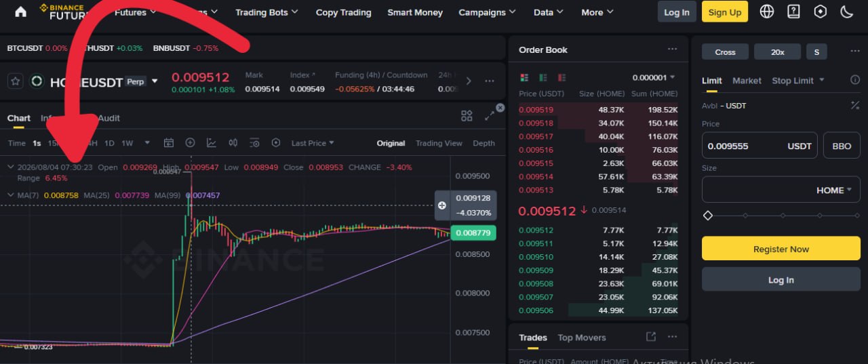868x364 pixels.
Task: Switch chart to Trading View
Action: tap(439, 143)
